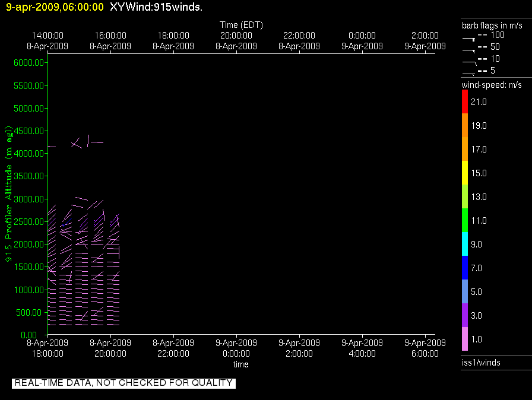The height and width of the screenshot is (400, 532).
Task: Click the 5000.00 altitude label
Action: point(29,109)
